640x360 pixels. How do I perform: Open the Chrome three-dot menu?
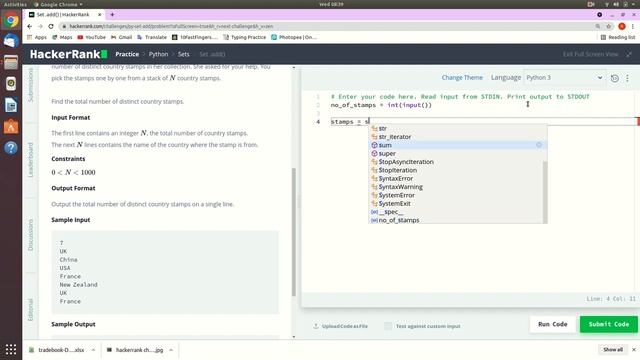tap(633, 26)
